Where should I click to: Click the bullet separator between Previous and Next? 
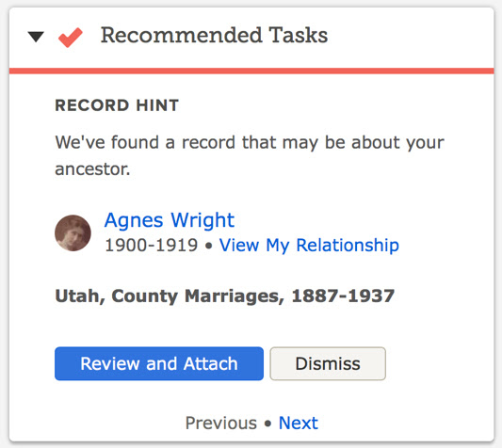click(268, 424)
